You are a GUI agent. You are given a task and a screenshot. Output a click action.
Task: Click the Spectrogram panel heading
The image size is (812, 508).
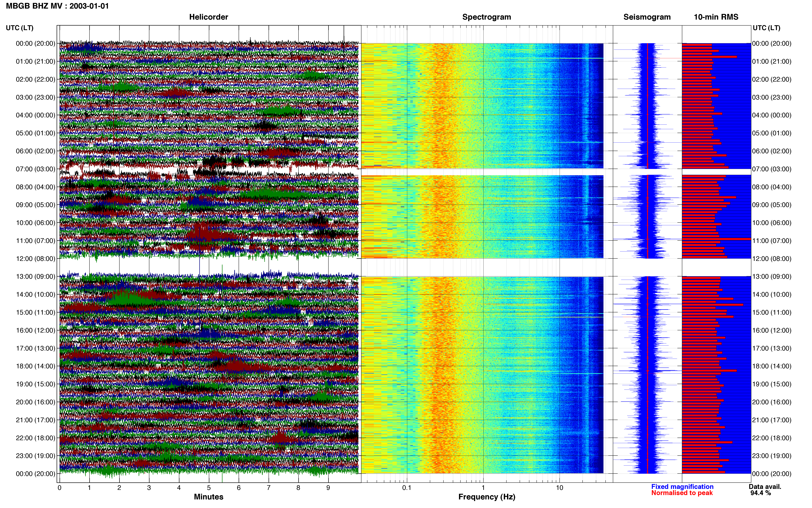pyautogui.click(x=487, y=17)
